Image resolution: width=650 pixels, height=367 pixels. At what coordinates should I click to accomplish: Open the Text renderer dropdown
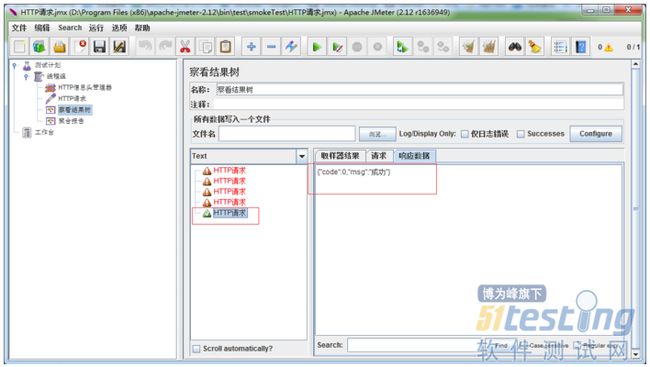click(302, 156)
